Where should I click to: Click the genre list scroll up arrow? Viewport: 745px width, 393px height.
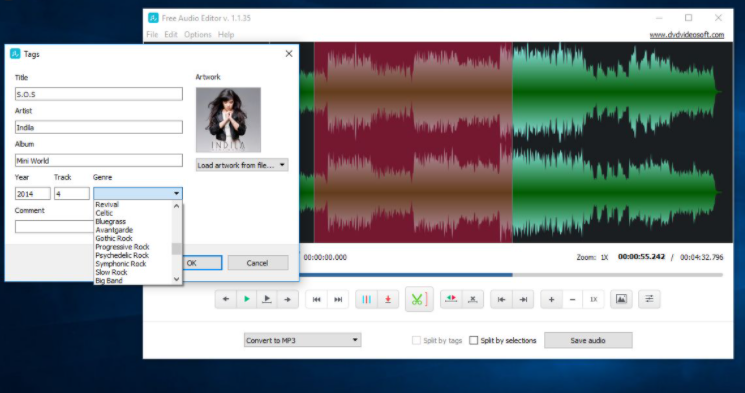176,206
